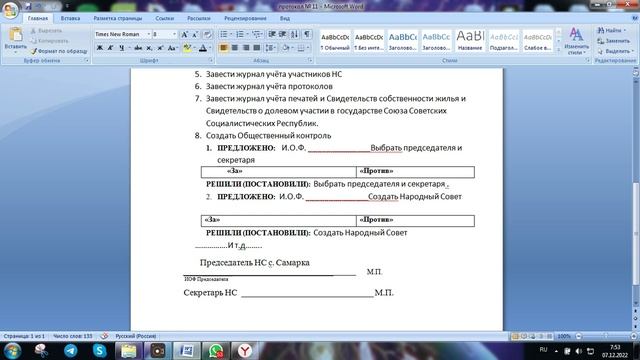Viewport: 640px width, 360px height.
Task: Open Skype from taskbar
Action: pos(99,351)
